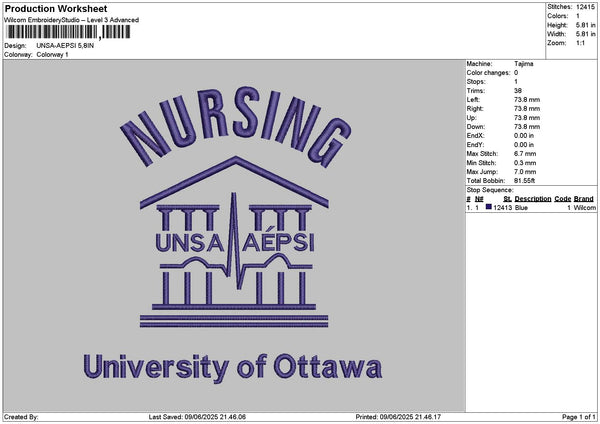The image size is (600, 424).
Task: Select the Code column header
Action: [x=563, y=198]
